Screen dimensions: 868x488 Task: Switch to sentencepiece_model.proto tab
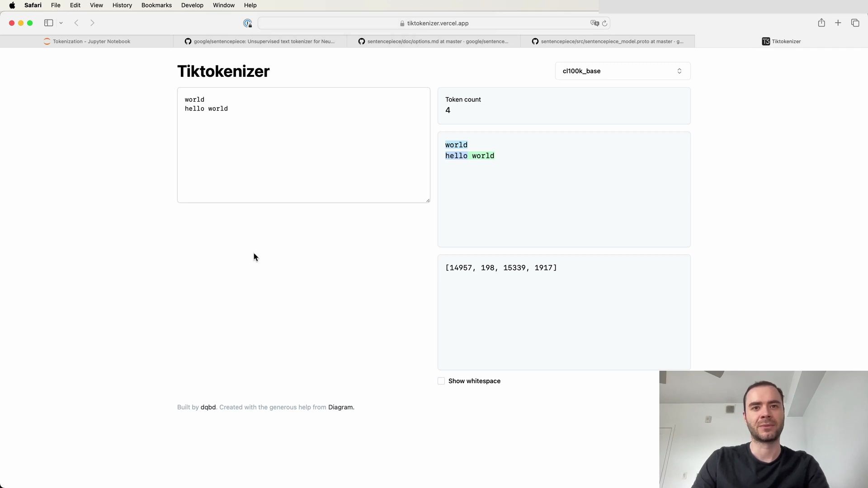(x=607, y=41)
